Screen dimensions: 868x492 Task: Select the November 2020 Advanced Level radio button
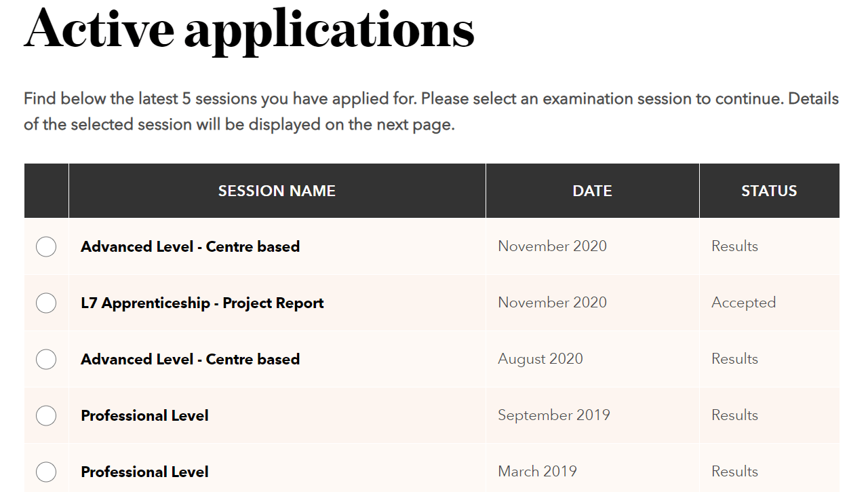tap(46, 246)
